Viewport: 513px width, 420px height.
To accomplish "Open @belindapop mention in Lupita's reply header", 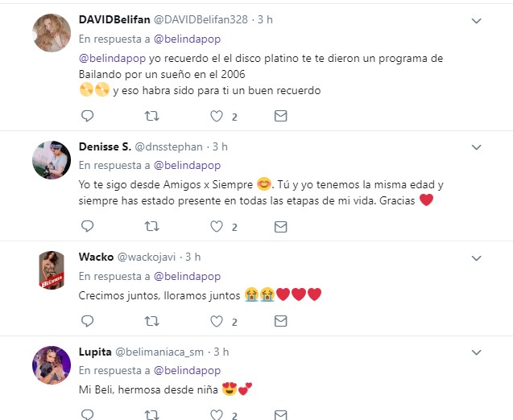I will pyautogui.click(x=187, y=370).
